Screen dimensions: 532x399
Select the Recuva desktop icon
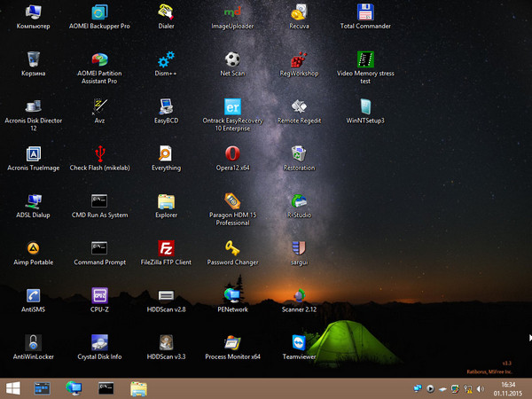pos(299,12)
